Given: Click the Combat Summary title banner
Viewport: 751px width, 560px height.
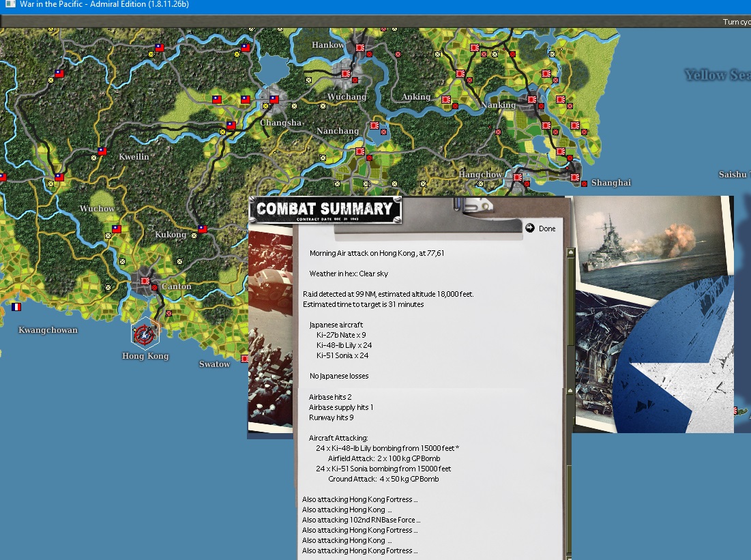Looking at the screenshot, I should pos(325,210).
